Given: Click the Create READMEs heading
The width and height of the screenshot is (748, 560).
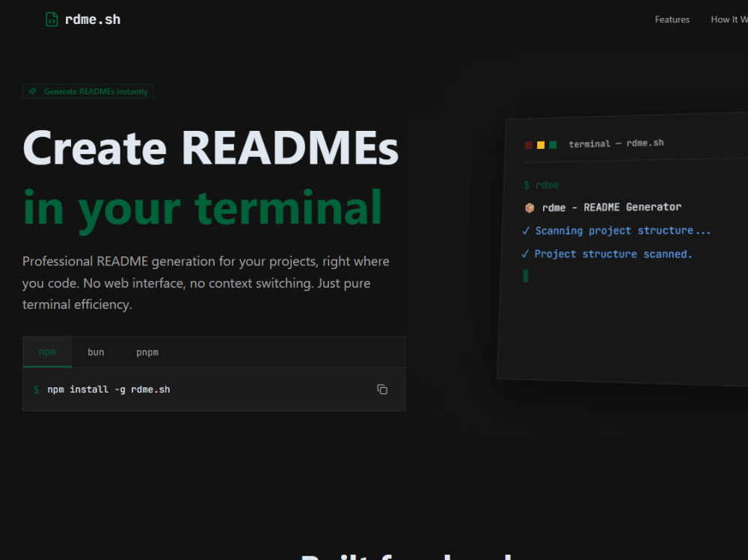Looking at the screenshot, I should click(210, 148).
